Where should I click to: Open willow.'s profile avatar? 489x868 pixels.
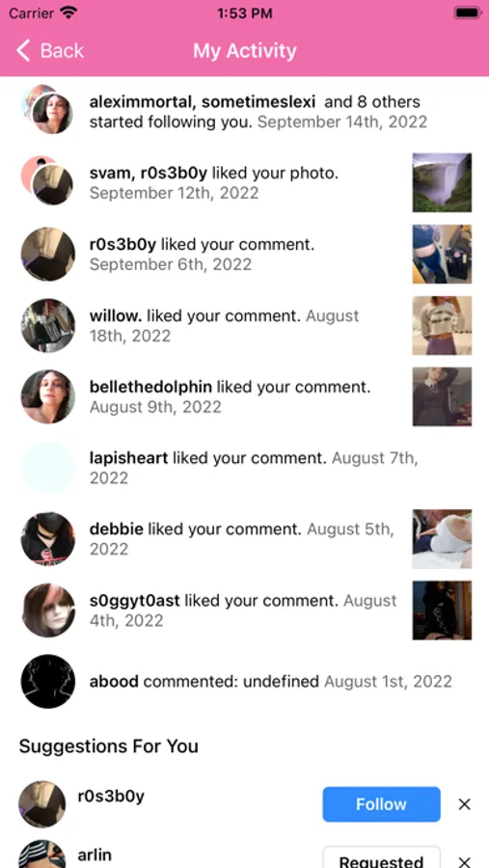pos(47,326)
